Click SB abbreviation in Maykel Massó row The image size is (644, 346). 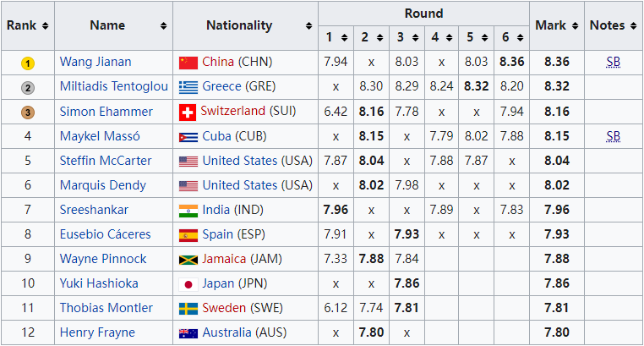click(614, 136)
